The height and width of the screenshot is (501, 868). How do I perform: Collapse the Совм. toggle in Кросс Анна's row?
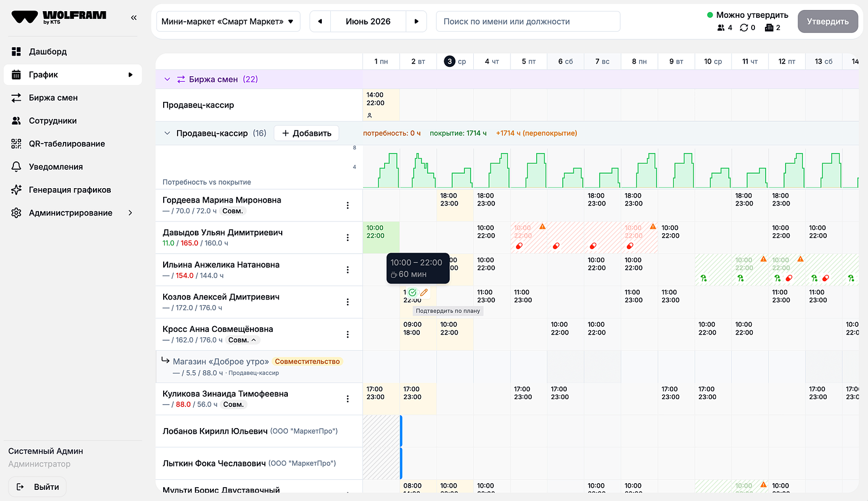click(x=242, y=340)
